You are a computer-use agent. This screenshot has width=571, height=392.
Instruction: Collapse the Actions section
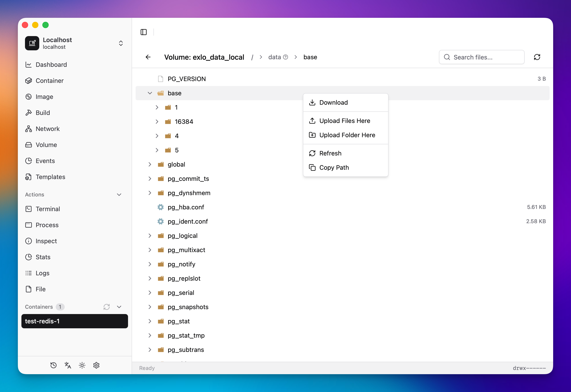click(119, 194)
